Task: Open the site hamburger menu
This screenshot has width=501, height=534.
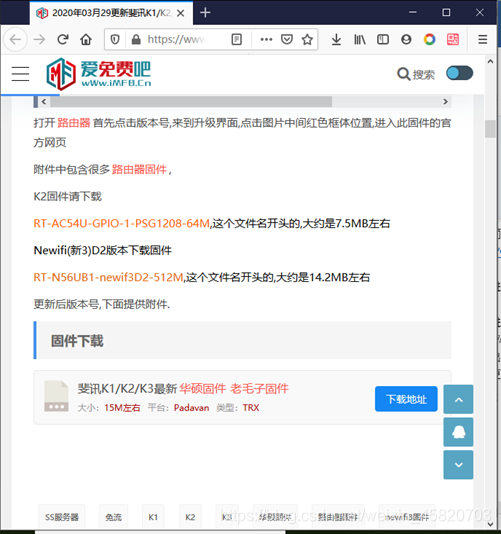Action: tap(20, 74)
